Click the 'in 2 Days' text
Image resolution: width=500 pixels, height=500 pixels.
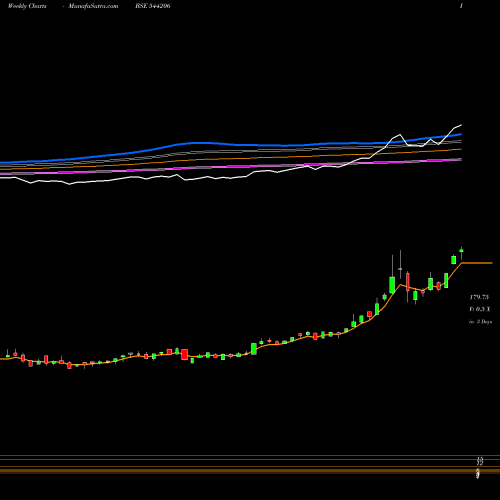[480, 322]
